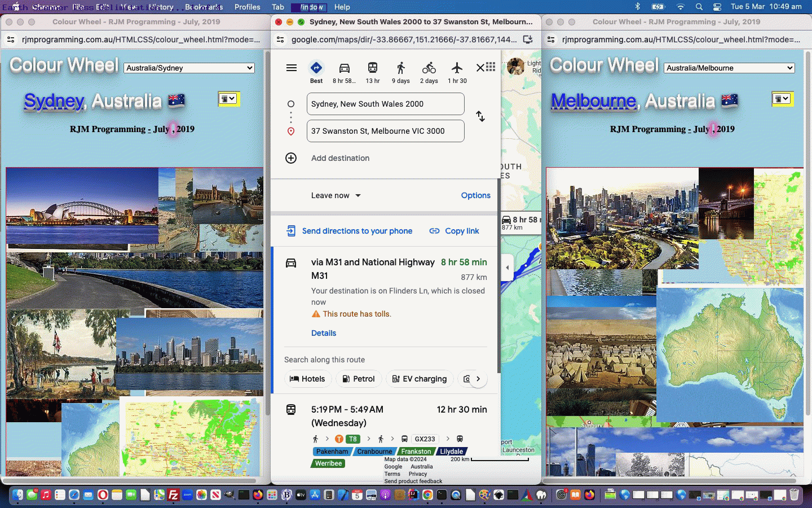812x508 pixels.
Task: Click the Send product feedback link
Action: [x=413, y=481]
